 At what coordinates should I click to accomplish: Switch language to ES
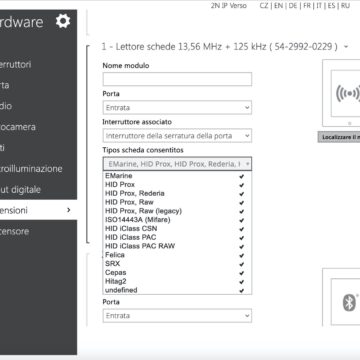331,6
